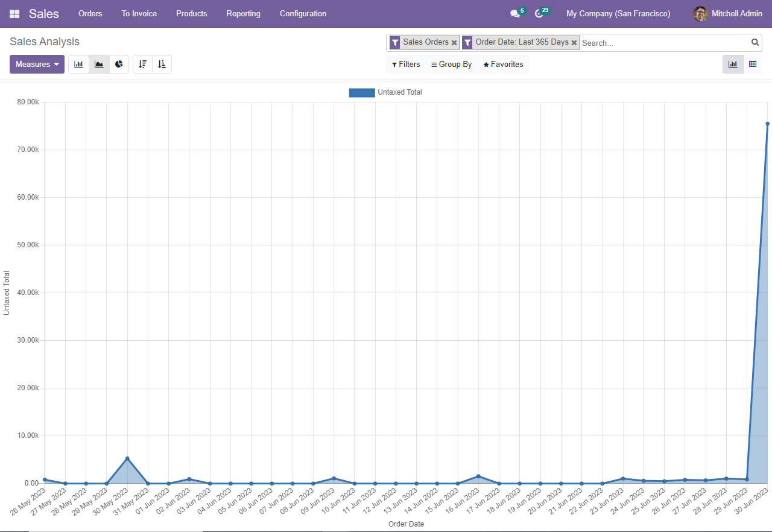This screenshot has width=772, height=532.
Task: Open the activities clock icon
Action: click(x=539, y=14)
